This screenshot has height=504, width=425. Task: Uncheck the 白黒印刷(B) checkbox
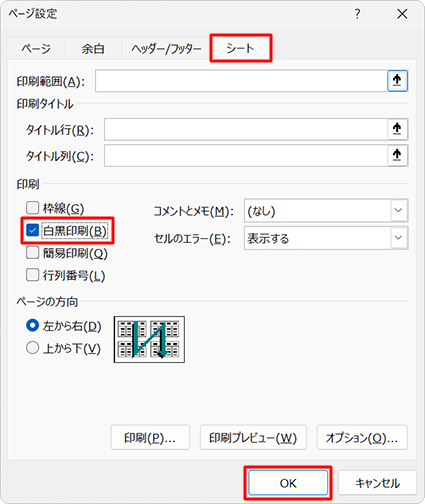[32, 230]
